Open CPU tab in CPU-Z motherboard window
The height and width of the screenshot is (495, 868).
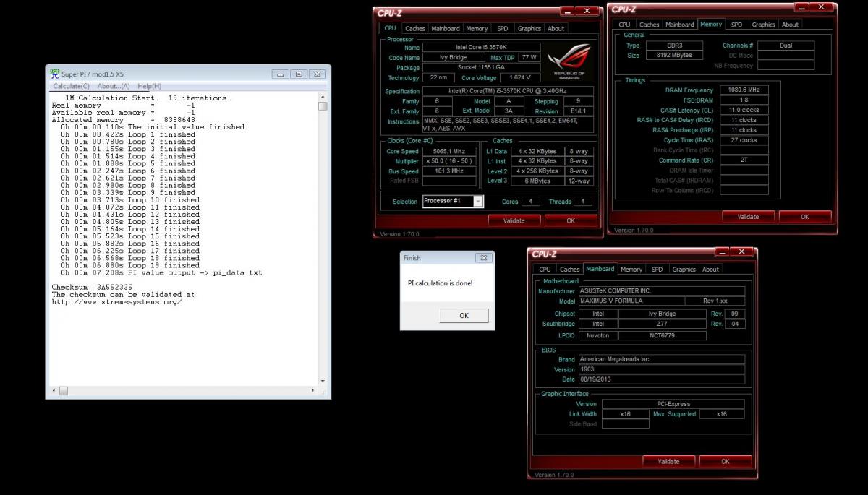point(545,270)
